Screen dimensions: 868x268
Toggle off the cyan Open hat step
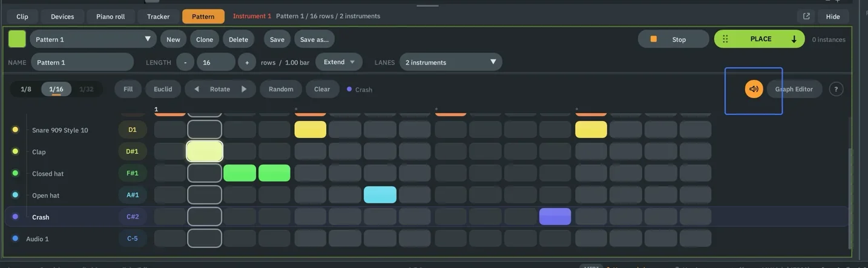(380, 195)
